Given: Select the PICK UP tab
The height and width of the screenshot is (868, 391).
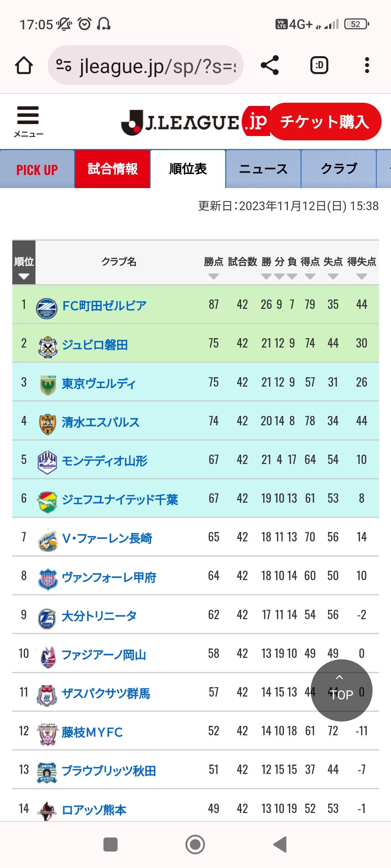Looking at the screenshot, I should 37,169.
